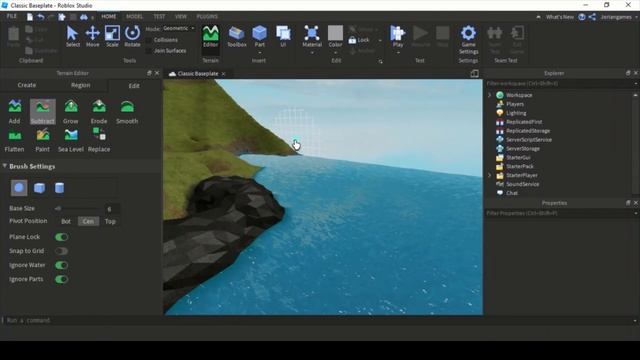This screenshot has width=640, height=360.
Task: Open the Color dropdown arrow
Action: tap(336, 53)
